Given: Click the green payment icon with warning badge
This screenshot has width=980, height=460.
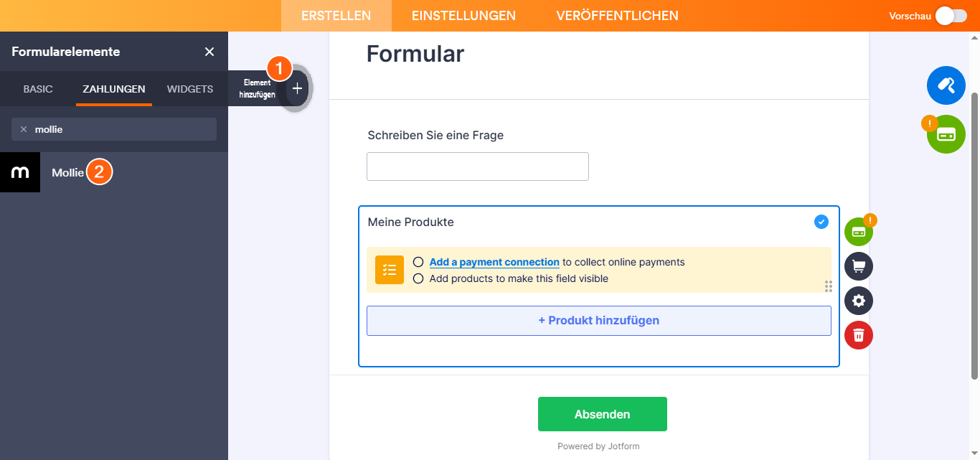Looking at the screenshot, I should (x=946, y=133).
